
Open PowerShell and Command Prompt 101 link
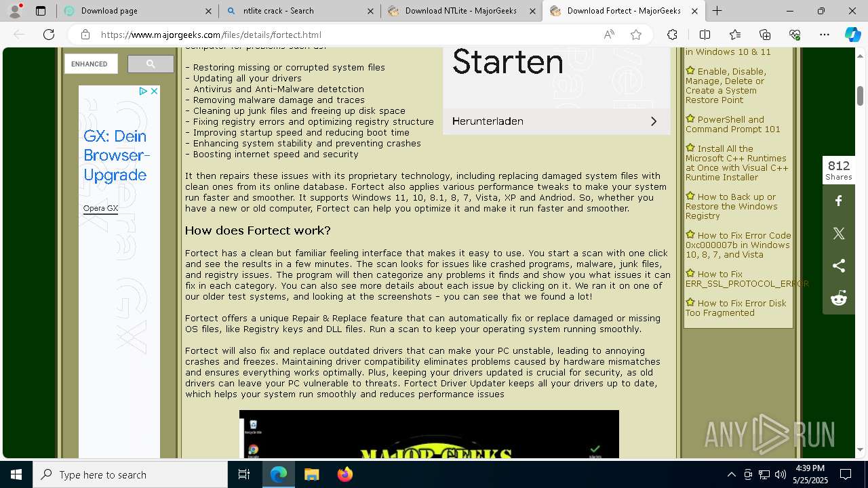tap(732, 124)
